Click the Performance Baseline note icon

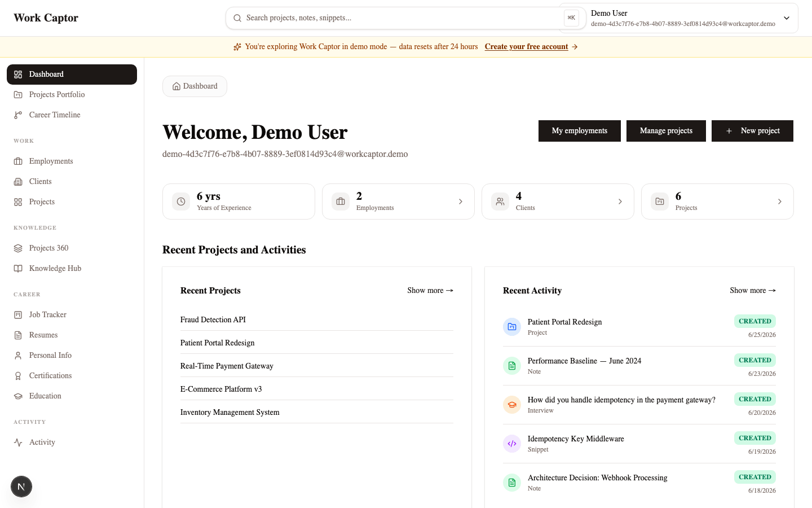512,366
